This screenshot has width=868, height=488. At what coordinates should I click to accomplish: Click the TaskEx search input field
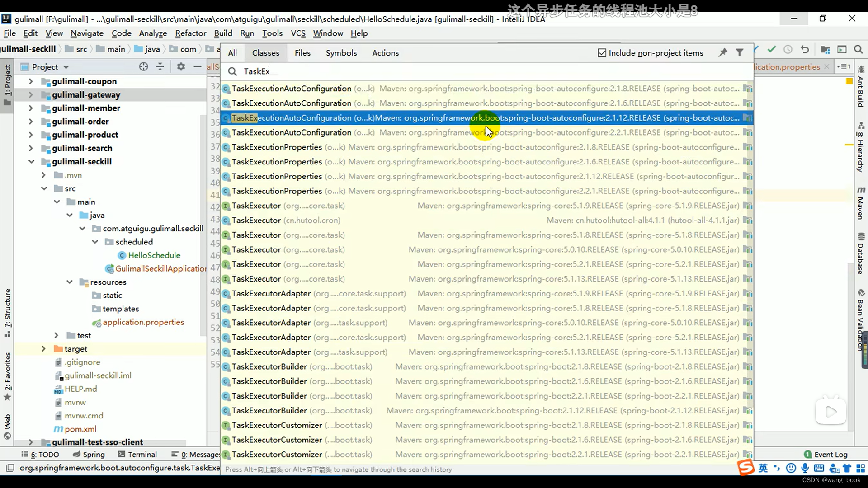tap(486, 71)
